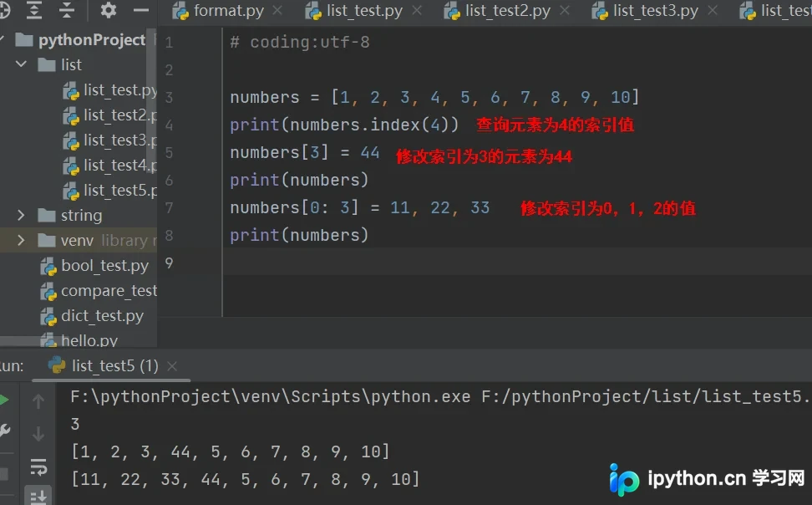The image size is (812, 505).
Task: Click the 'numbers[3] = 44' code line
Action: tap(305, 152)
